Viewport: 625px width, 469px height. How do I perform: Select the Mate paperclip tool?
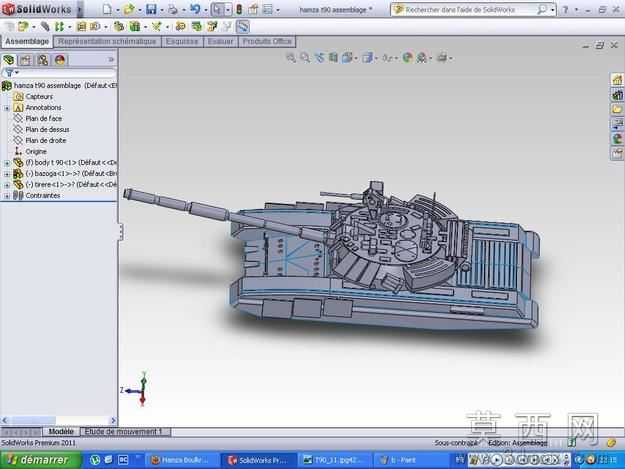point(45,27)
